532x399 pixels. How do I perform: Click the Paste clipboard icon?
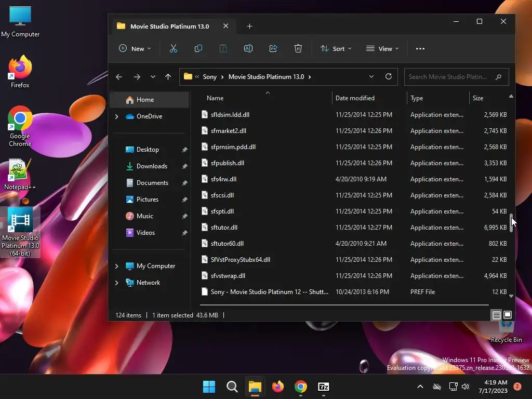click(223, 48)
